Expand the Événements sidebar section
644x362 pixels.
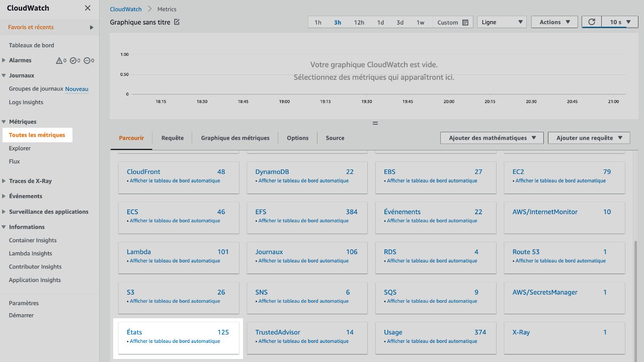pos(4,196)
